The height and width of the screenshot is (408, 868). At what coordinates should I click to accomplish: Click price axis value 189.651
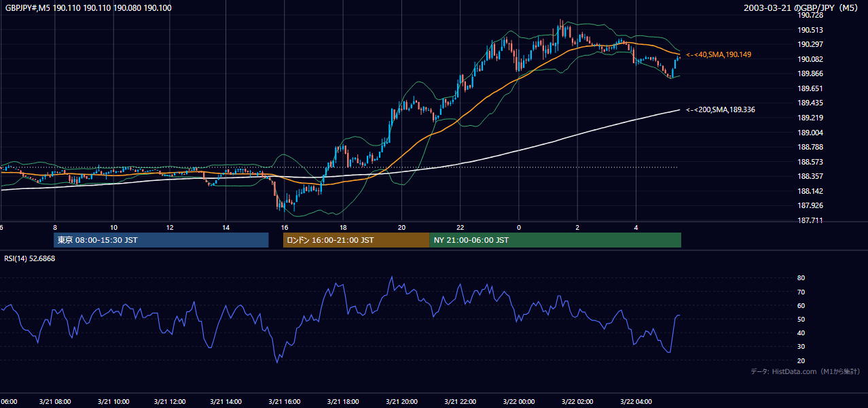810,88
